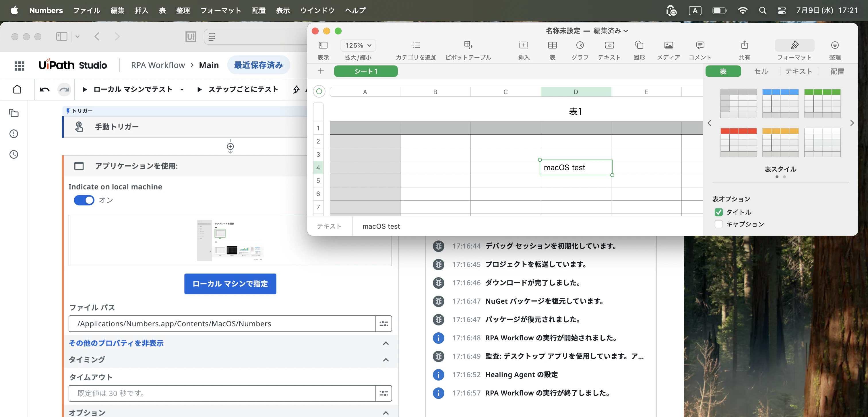This screenshot has width=868, height=417.
Task: Toggle Indicate on local machine switch
Action: (84, 200)
